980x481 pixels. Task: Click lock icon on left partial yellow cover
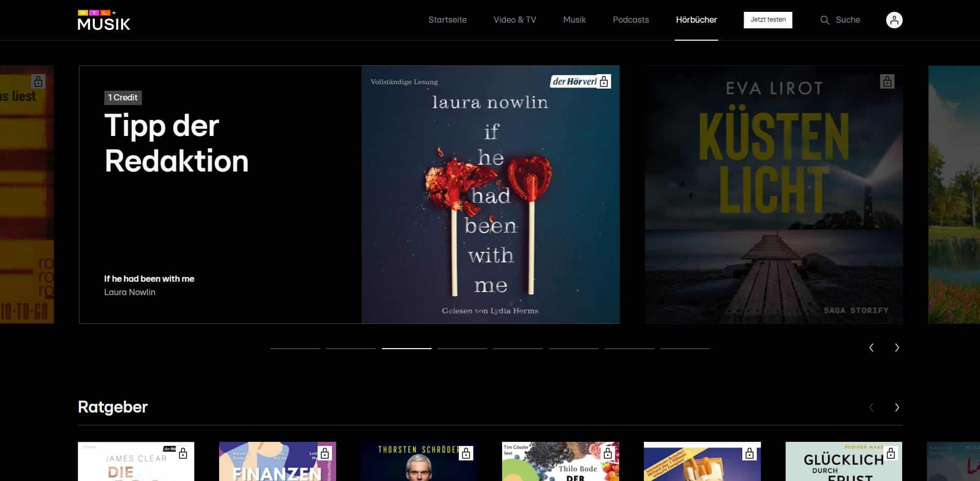tap(38, 81)
